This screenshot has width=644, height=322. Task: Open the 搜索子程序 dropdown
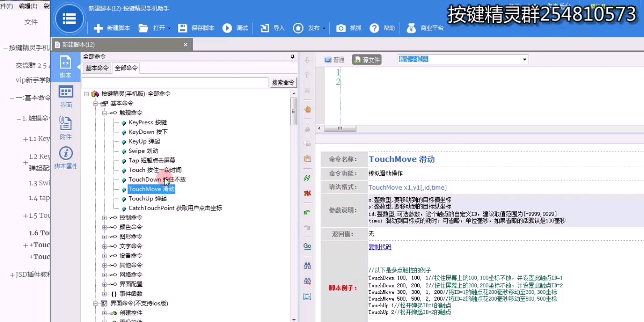tap(525, 59)
